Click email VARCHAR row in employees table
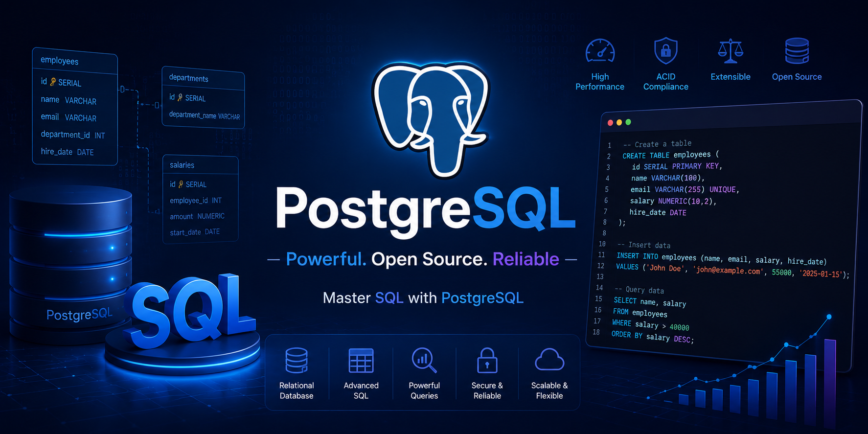This screenshot has width=868, height=434. click(69, 117)
